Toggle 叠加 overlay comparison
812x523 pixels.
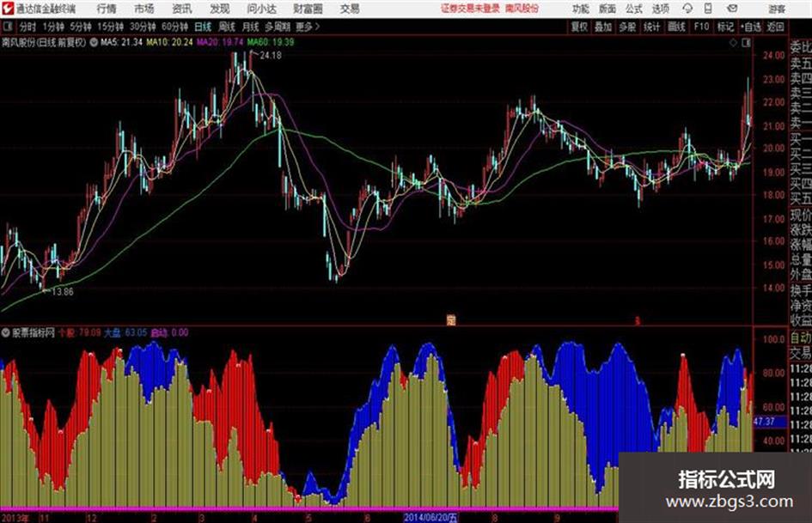point(603,27)
